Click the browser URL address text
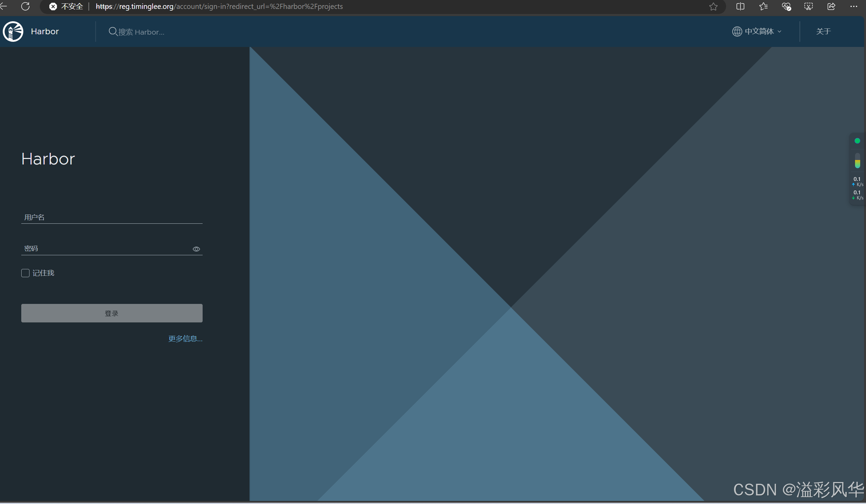The image size is (866, 504). pos(219,7)
